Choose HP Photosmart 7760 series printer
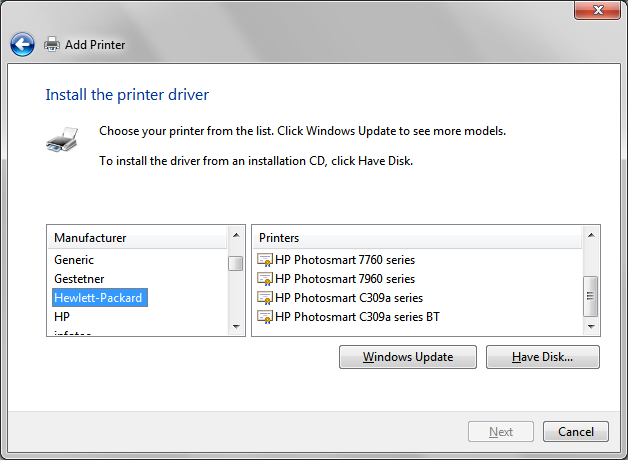This screenshot has width=628, height=460. [x=345, y=260]
